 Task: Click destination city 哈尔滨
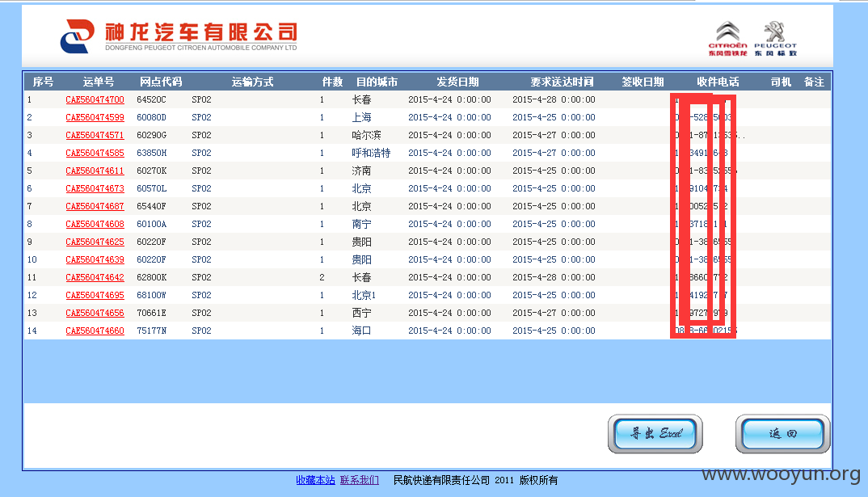[x=366, y=135]
